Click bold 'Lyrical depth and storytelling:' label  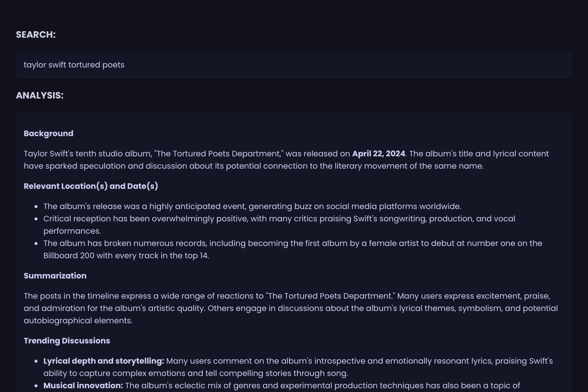[103, 361]
